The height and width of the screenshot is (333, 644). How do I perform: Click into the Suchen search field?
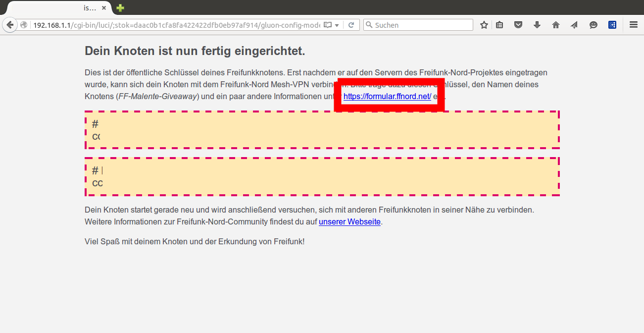[x=421, y=25]
